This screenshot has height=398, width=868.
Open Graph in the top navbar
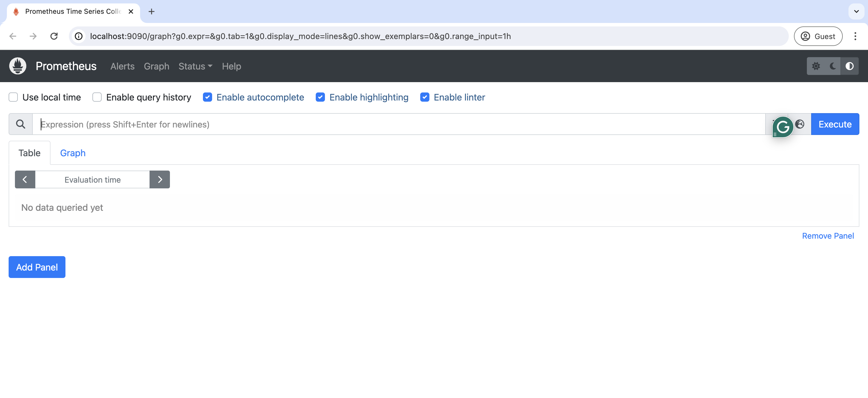156,66
